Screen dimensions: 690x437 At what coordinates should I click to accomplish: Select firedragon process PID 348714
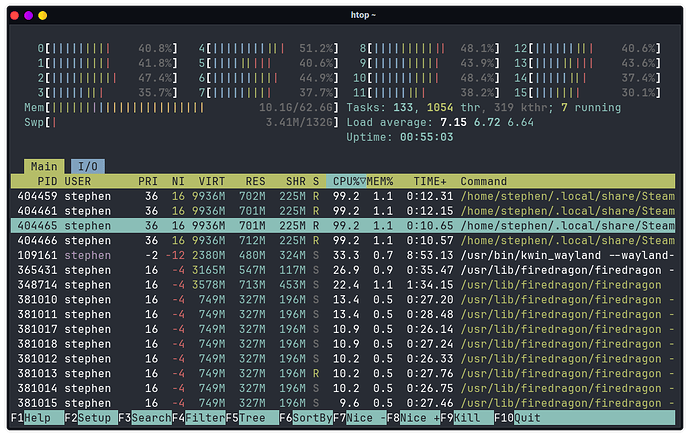(x=343, y=285)
